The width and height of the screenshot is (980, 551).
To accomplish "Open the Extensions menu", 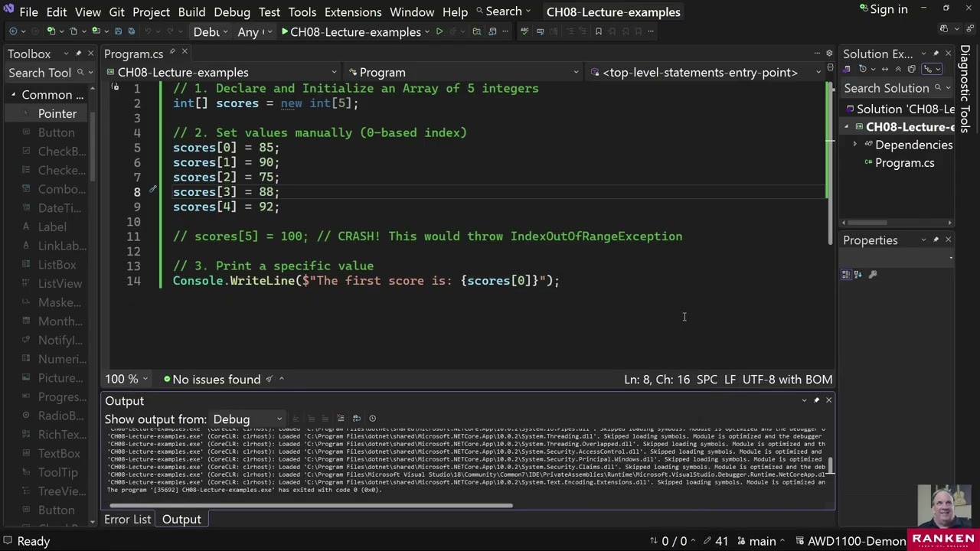I will pos(353,11).
